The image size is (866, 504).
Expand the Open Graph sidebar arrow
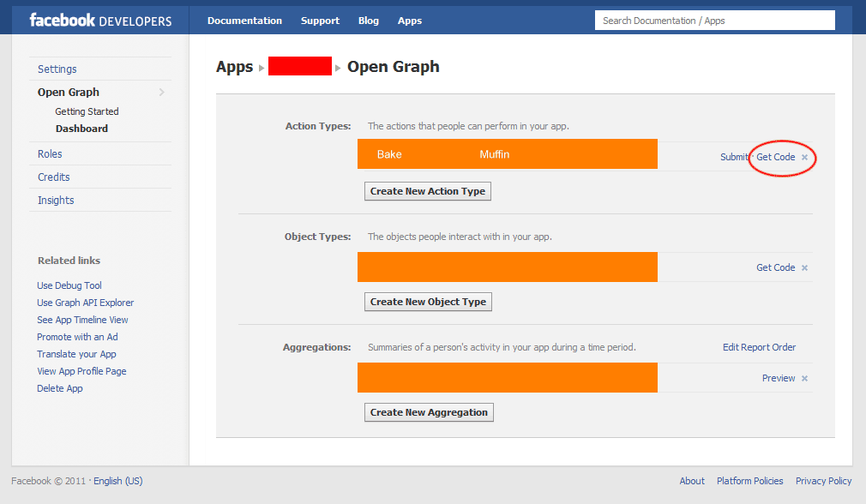click(x=162, y=93)
